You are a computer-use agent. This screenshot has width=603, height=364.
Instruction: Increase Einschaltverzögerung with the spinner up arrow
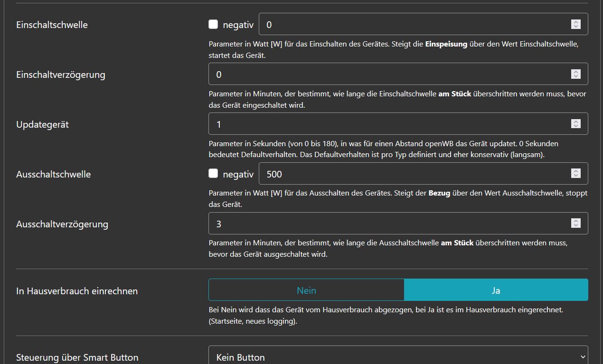tap(576, 72)
